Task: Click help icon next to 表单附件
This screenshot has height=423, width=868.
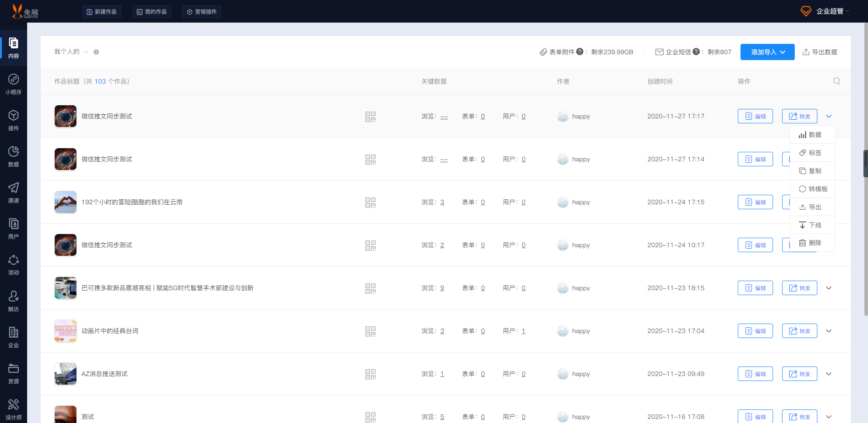Action: point(580,52)
